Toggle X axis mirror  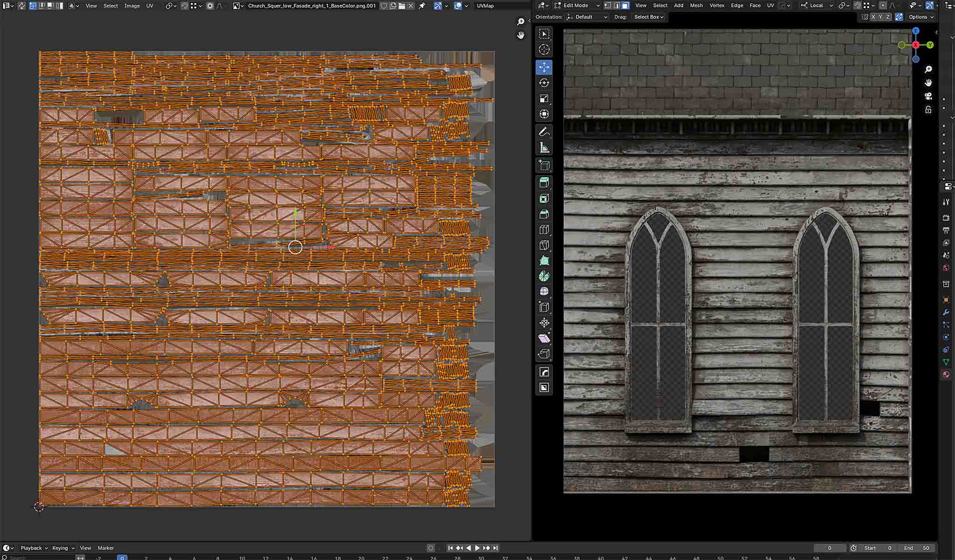[x=873, y=17]
